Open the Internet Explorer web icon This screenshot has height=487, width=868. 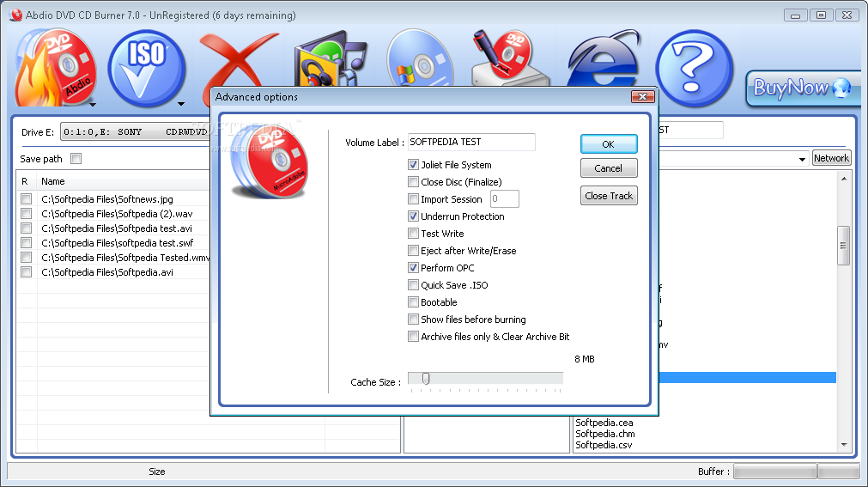[x=604, y=60]
